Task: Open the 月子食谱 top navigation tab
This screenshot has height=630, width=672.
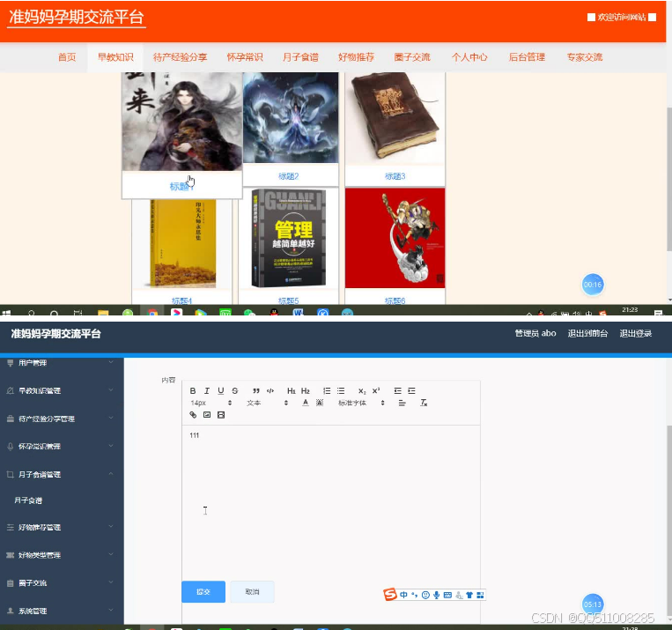Action: coord(300,57)
